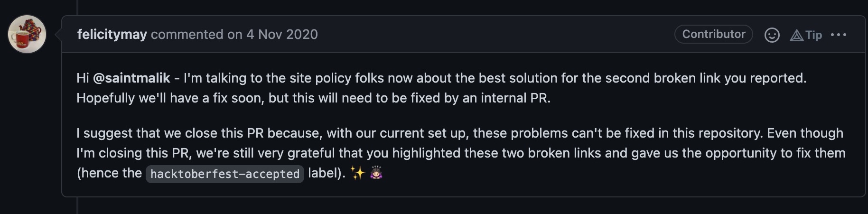The width and height of the screenshot is (868, 214).
Task: Open the 4 Nov 2020 timestamp link
Action: [282, 35]
